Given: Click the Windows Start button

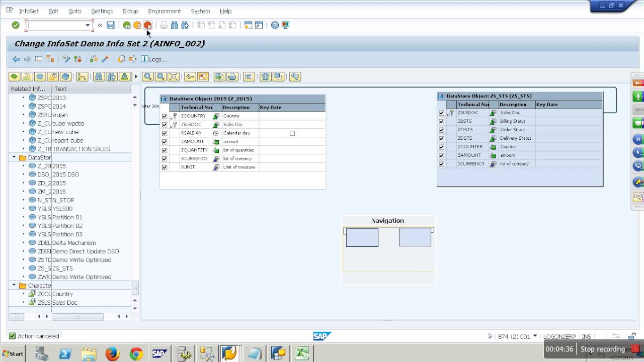Looking at the screenshot, I should pyautogui.click(x=13, y=353).
